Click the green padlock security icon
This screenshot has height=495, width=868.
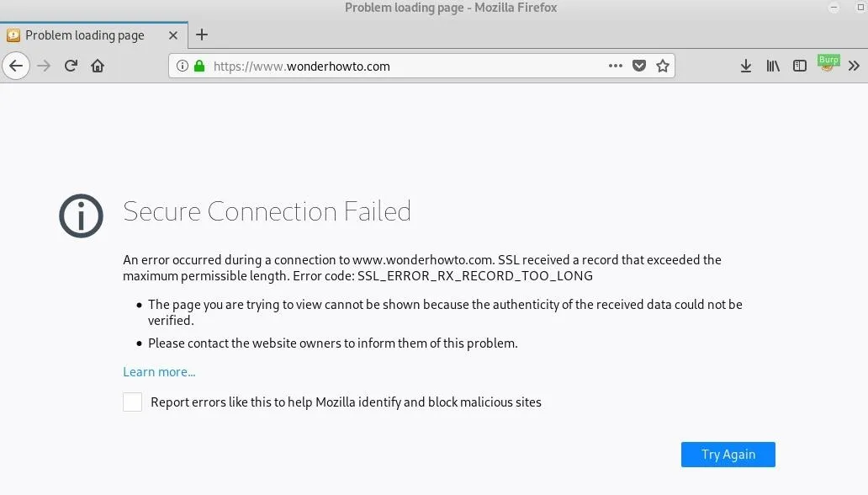pos(199,66)
